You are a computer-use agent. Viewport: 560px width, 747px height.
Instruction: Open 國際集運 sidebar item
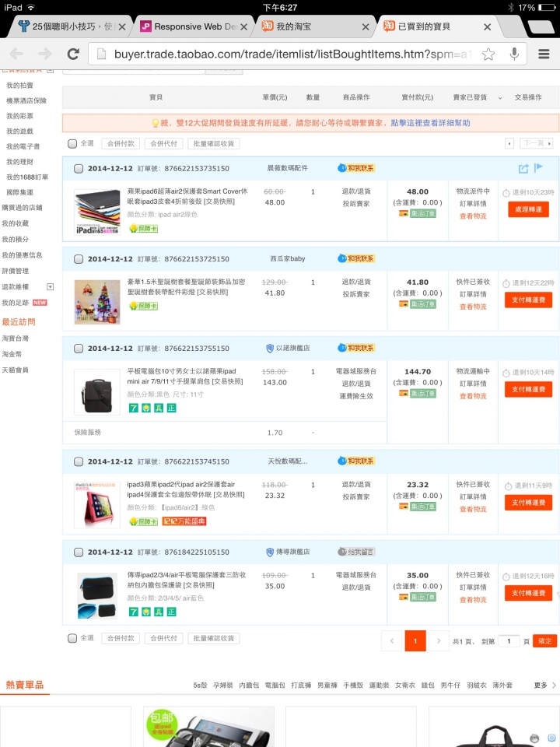coord(19,192)
